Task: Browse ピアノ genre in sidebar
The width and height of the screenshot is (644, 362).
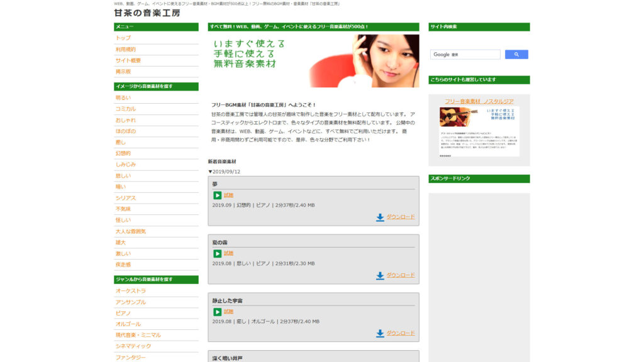Action: (123, 313)
